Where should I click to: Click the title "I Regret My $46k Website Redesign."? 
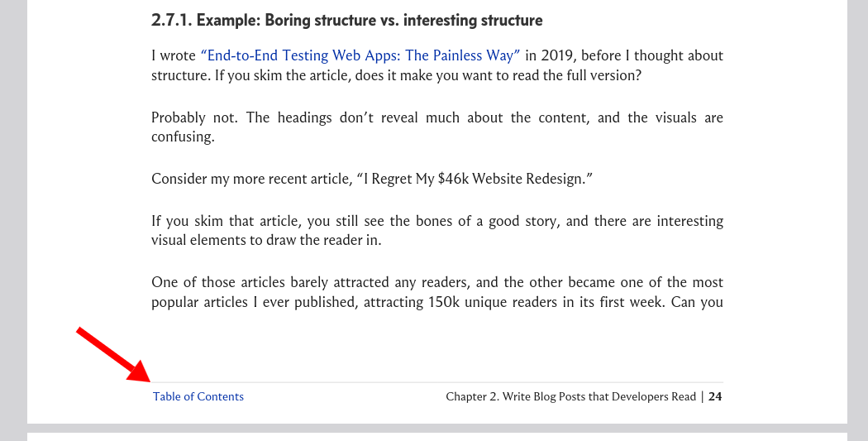click(x=475, y=179)
